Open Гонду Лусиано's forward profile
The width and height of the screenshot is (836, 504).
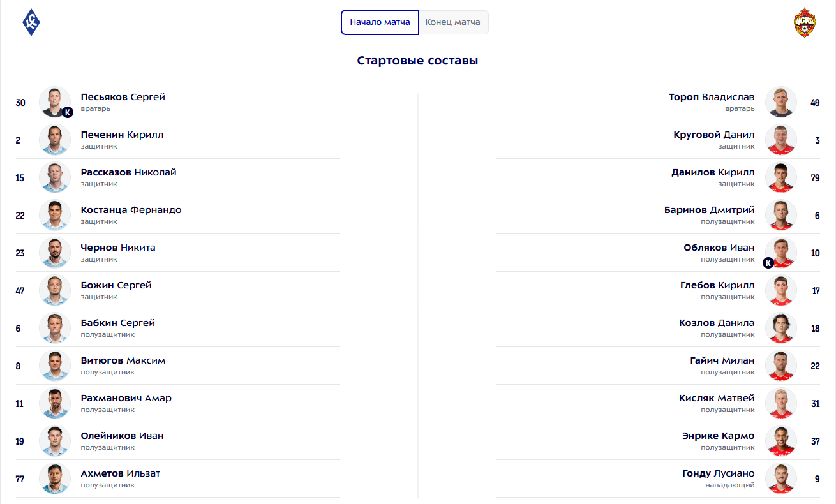click(718, 473)
